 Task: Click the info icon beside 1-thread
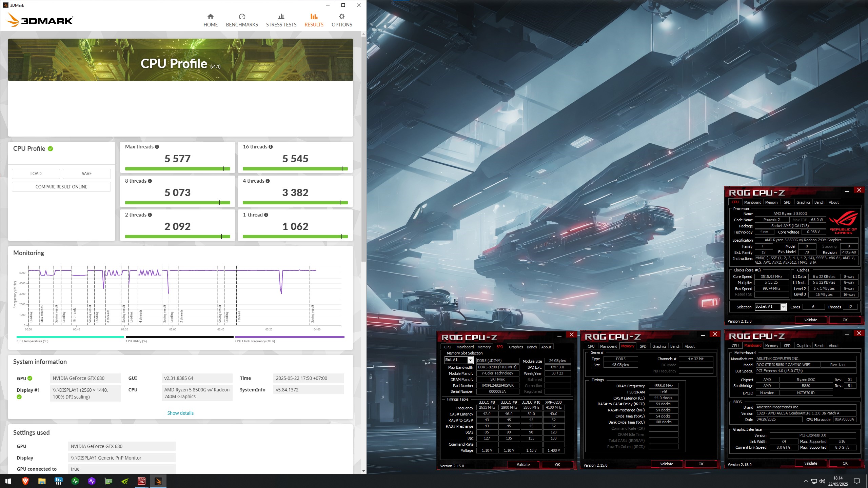(x=266, y=215)
